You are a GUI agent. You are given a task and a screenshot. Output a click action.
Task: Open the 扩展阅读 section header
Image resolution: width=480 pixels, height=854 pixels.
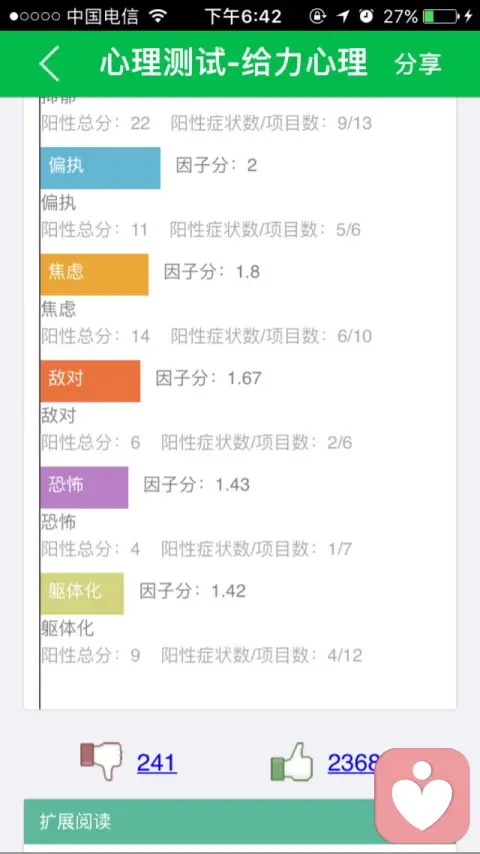(240, 821)
